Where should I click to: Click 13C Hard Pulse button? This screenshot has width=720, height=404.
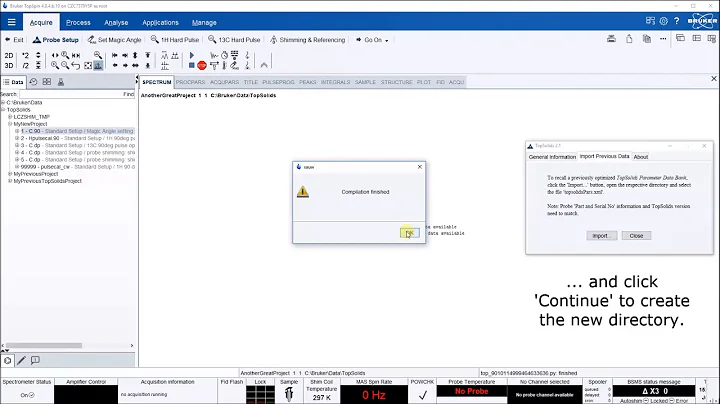234,40
